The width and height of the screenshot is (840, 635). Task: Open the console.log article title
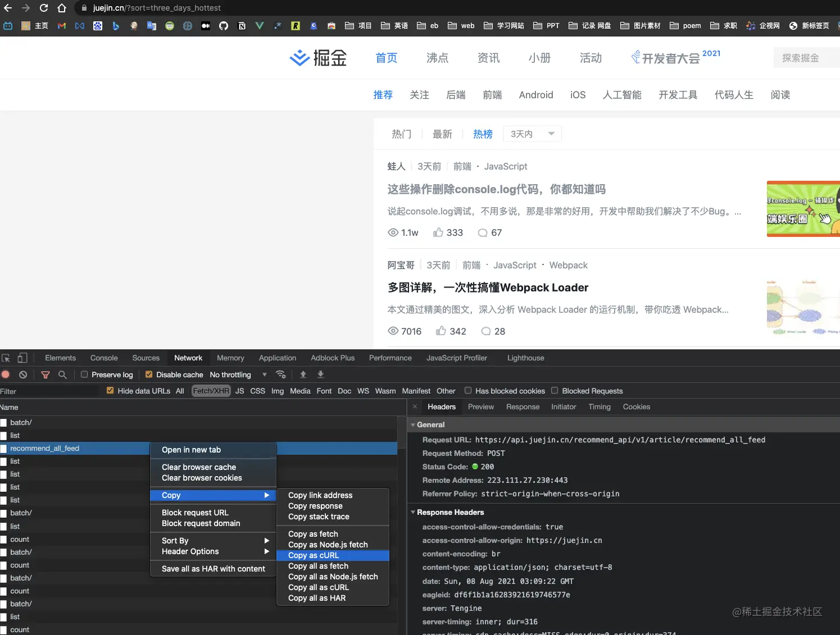coord(497,189)
